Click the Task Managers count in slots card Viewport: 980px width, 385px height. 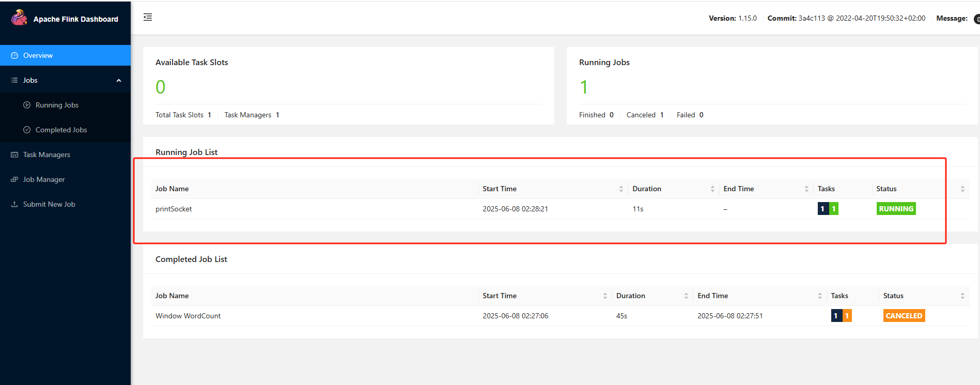[x=277, y=115]
